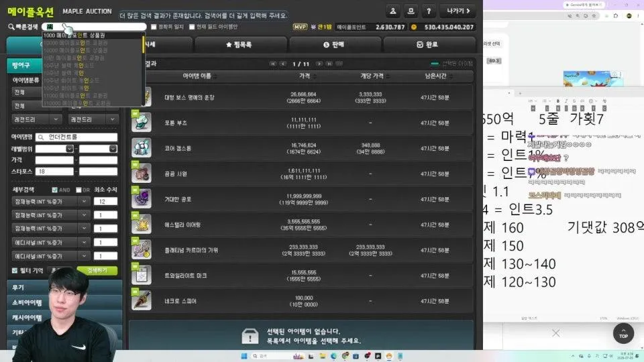Select the 네크로 스피어 item icon
644x362 pixels.
coord(142,300)
